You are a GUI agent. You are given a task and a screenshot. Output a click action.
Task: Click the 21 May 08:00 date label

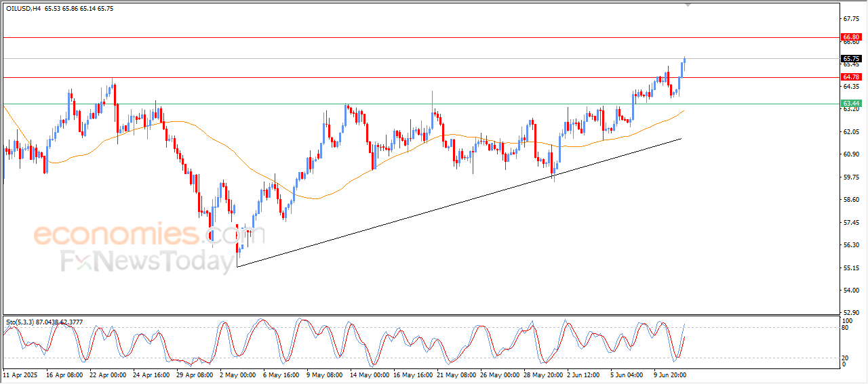[456, 374]
